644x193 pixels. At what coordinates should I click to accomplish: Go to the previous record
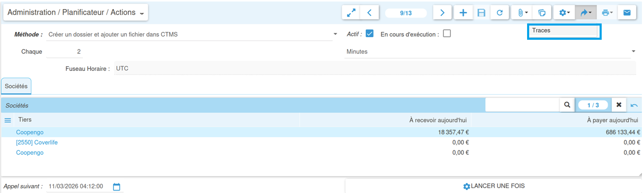(369, 13)
